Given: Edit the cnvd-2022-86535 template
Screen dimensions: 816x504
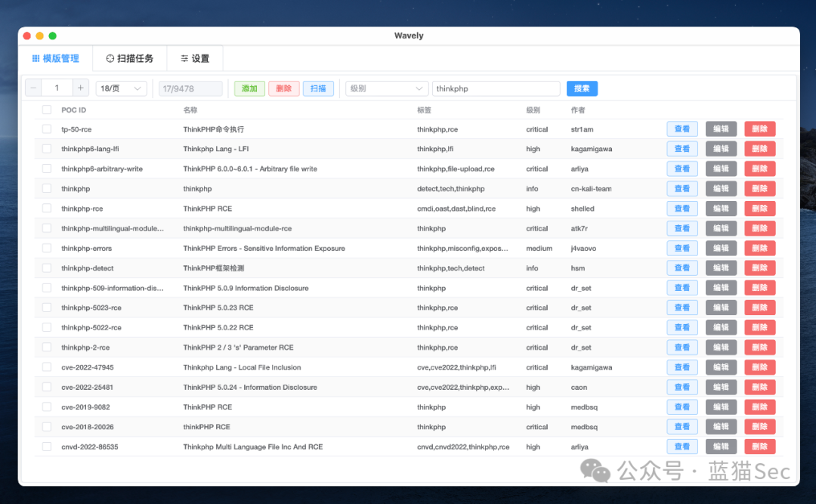Looking at the screenshot, I should 721,447.
